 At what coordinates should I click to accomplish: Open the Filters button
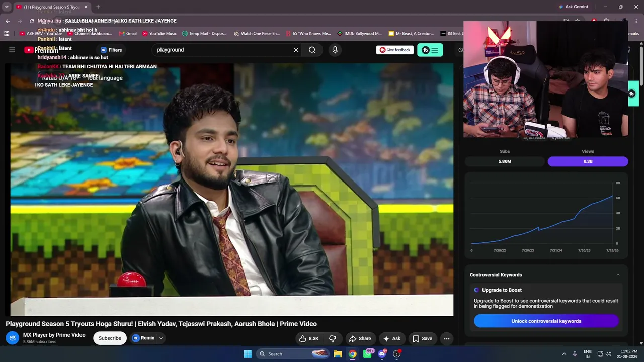pos(111,50)
